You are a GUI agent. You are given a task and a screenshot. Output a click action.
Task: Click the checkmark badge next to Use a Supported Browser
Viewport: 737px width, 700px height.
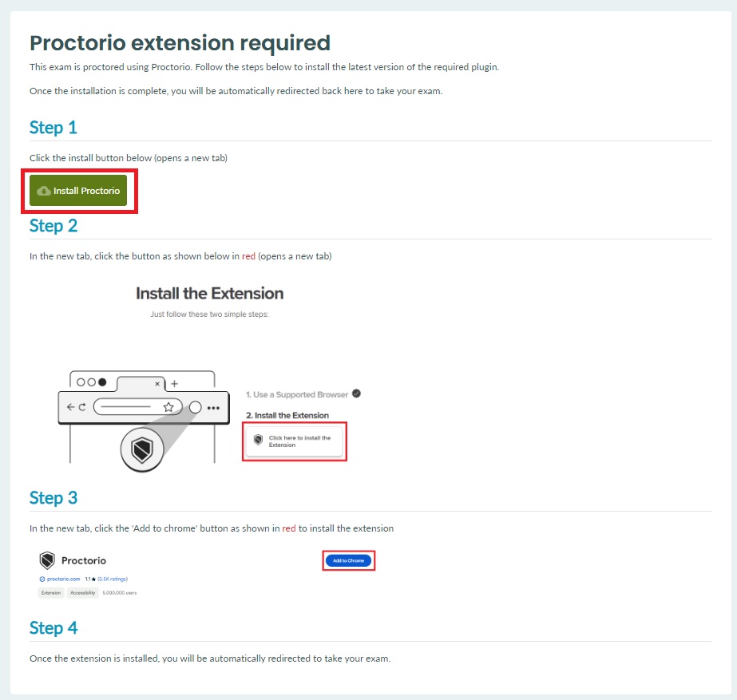pos(355,393)
